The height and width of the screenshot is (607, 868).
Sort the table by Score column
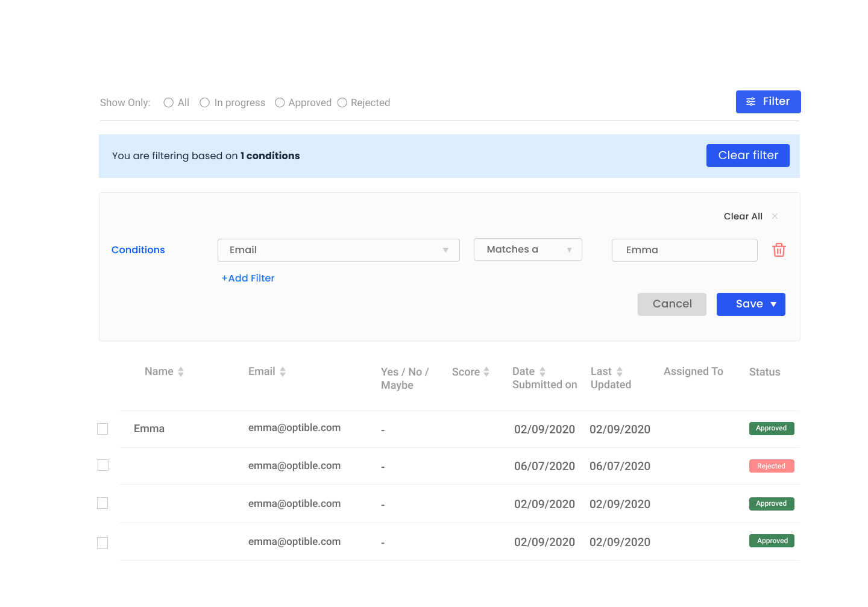[486, 373]
